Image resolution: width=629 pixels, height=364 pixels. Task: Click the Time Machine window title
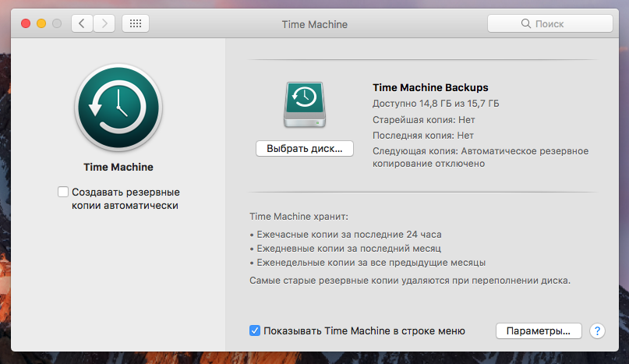click(x=315, y=24)
